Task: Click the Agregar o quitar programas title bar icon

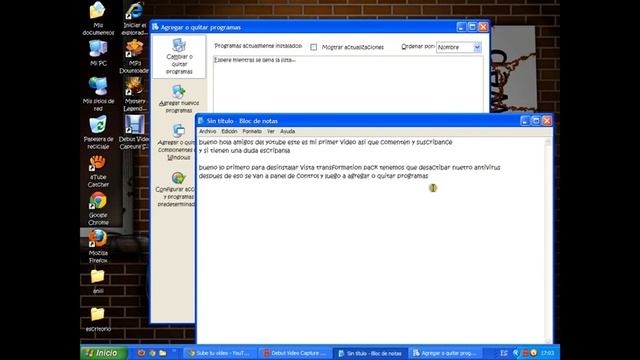Action: coord(155,27)
